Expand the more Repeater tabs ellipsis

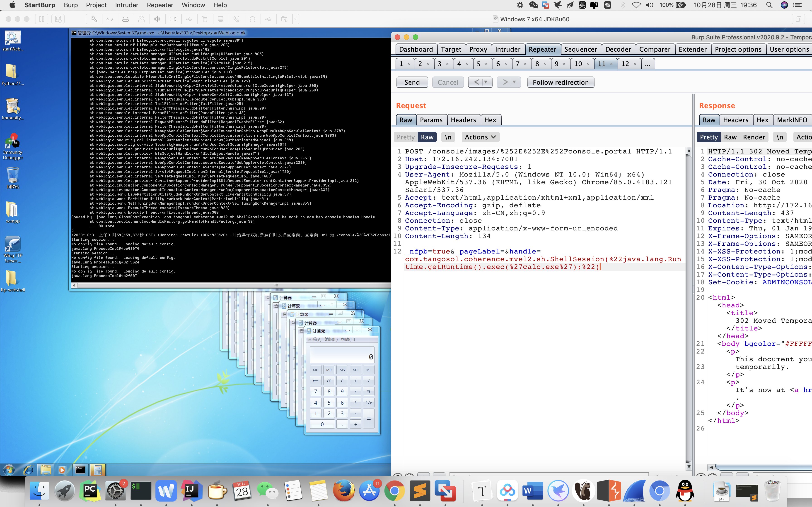[x=647, y=64]
